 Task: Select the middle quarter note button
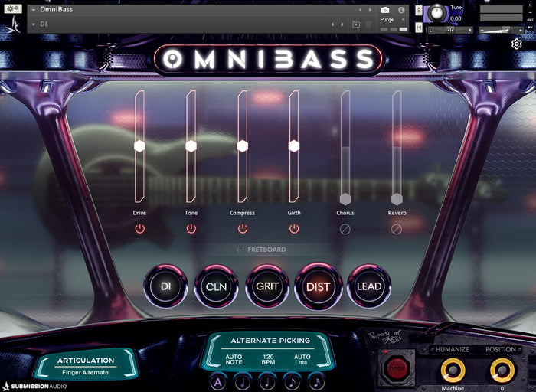(x=268, y=382)
